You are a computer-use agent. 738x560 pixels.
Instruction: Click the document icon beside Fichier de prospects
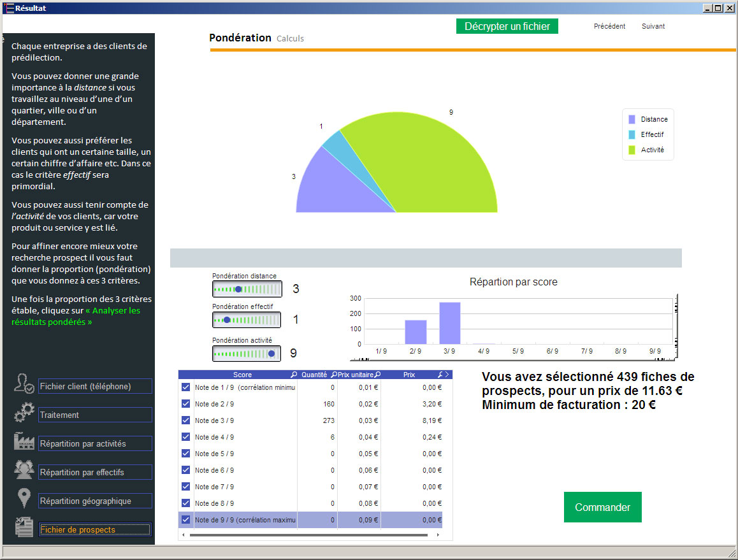(24, 527)
